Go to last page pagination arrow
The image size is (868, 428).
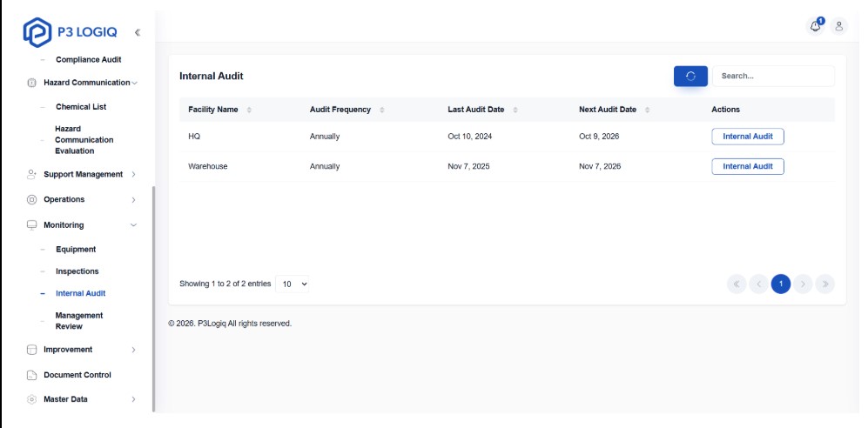click(824, 284)
